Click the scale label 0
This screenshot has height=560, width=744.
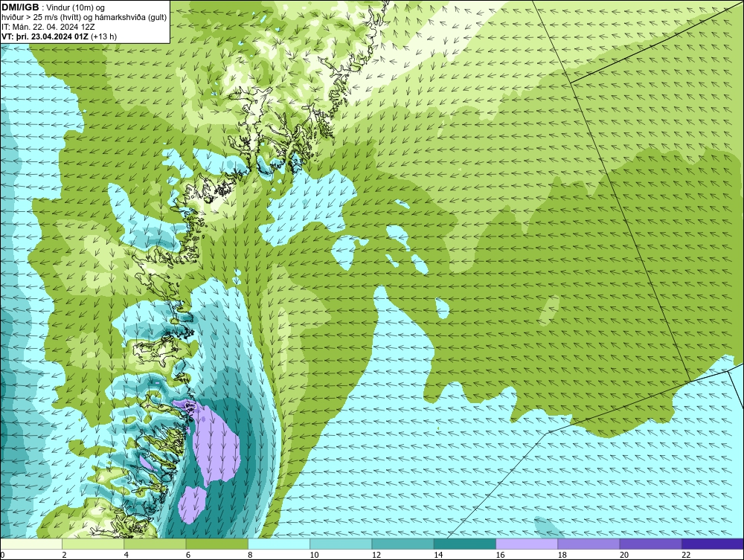coord(2,555)
